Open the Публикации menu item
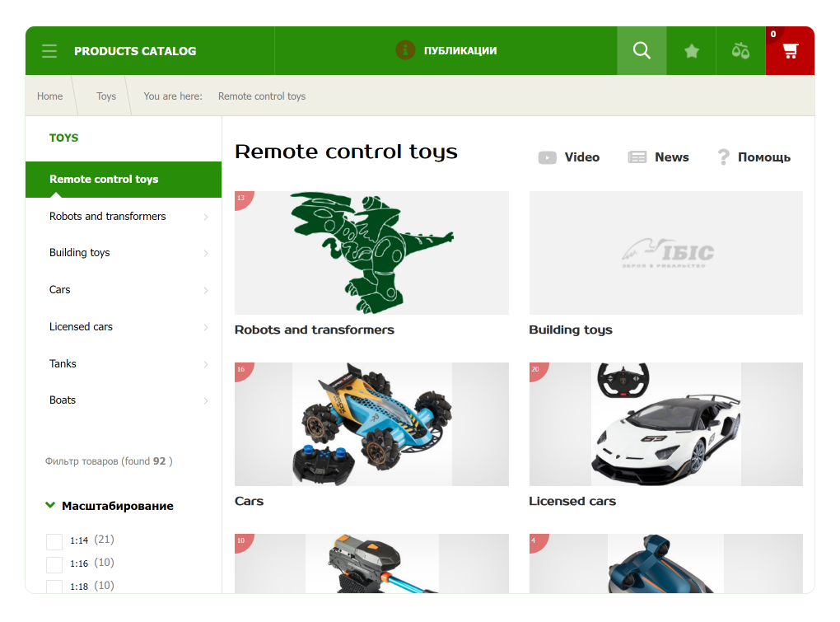The width and height of the screenshot is (840, 622). pyautogui.click(x=460, y=51)
